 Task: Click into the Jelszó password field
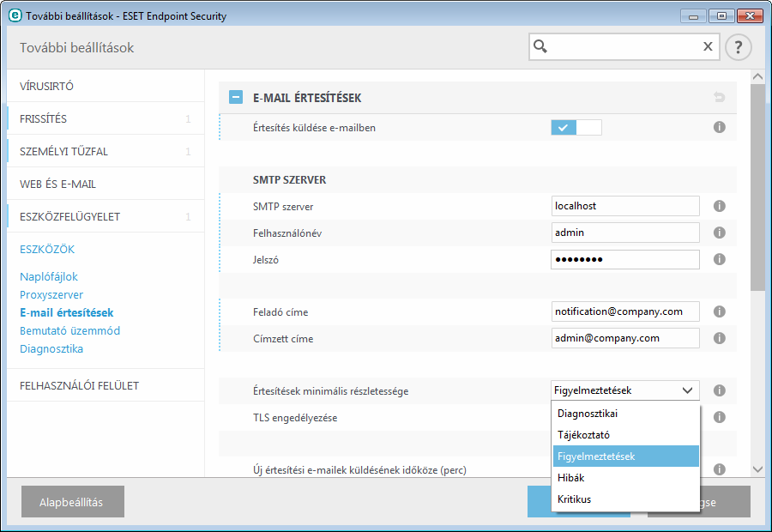click(625, 259)
